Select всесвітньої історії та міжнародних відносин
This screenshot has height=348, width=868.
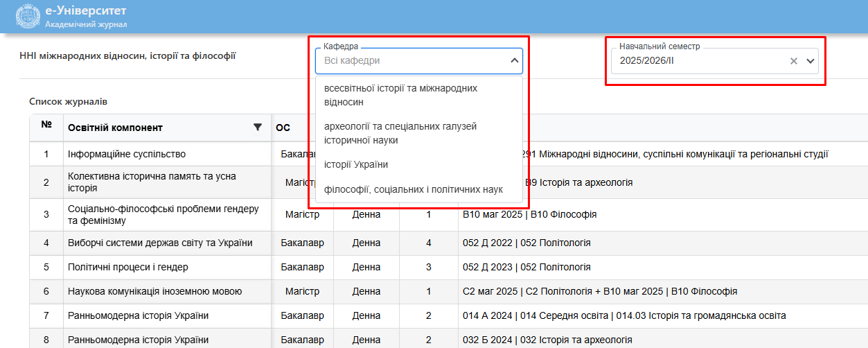(400, 95)
